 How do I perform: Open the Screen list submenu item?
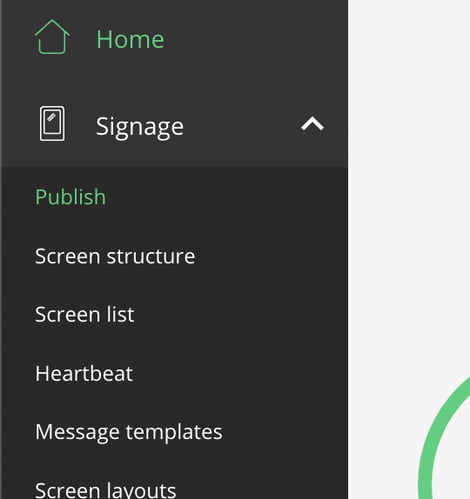coord(85,314)
